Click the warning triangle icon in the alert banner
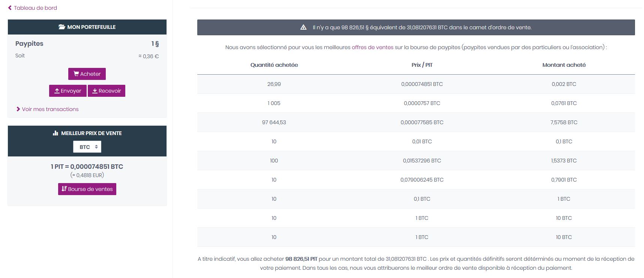644x278 pixels. tap(303, 27)
